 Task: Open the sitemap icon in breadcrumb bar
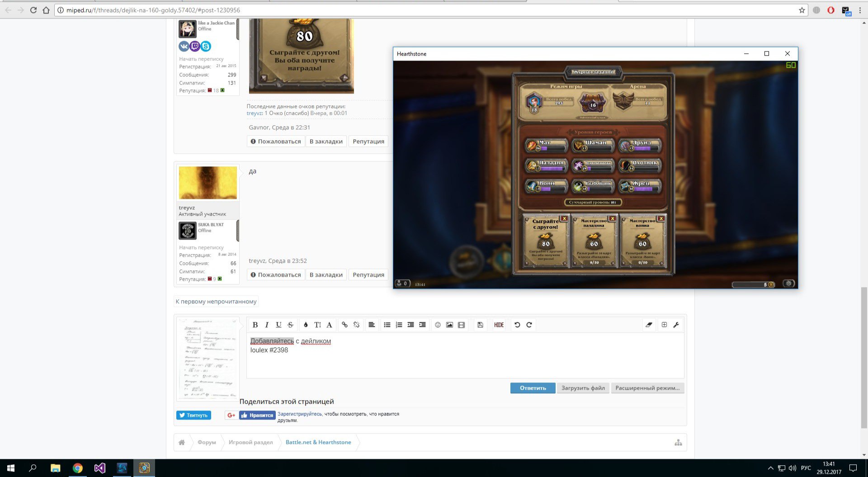tap(678, 443)
